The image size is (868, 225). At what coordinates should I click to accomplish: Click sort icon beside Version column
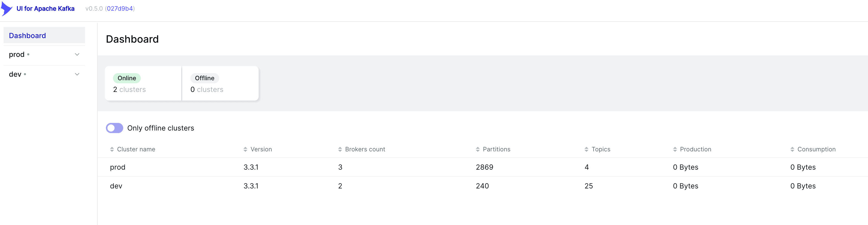coord(245,149)
